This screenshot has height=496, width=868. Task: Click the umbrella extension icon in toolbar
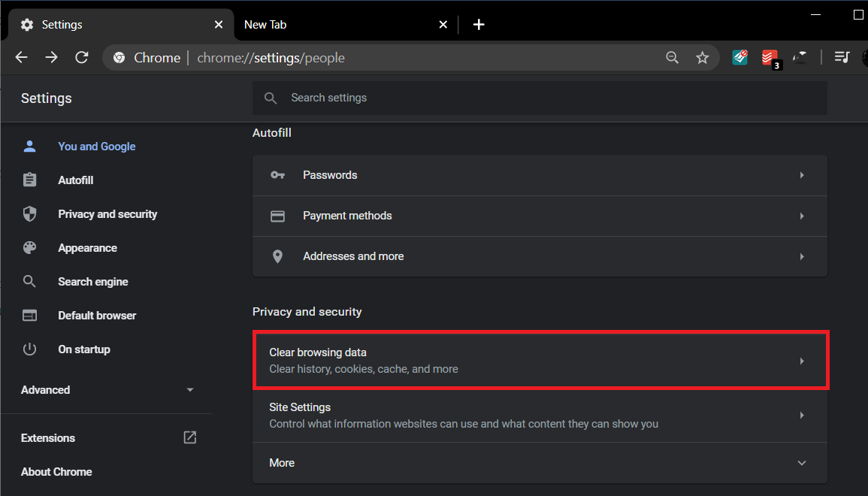tap(800, 57)
